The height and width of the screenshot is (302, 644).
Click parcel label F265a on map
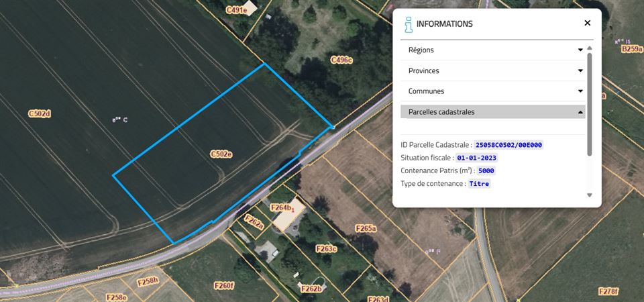point(366,228)
